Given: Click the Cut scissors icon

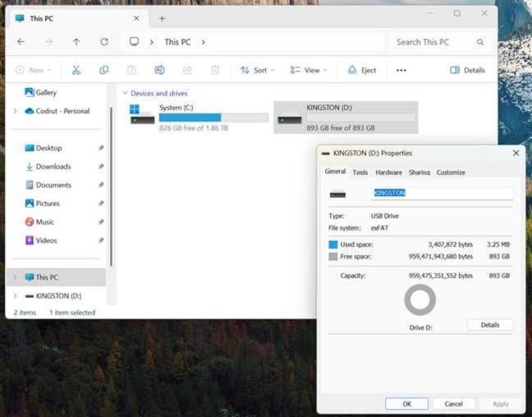Looking at the screenshot, I should [x=76, y=70].
